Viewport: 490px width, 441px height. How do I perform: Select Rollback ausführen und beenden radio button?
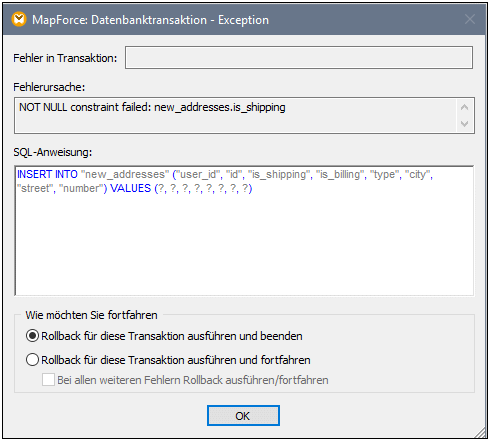pos(32,336)
